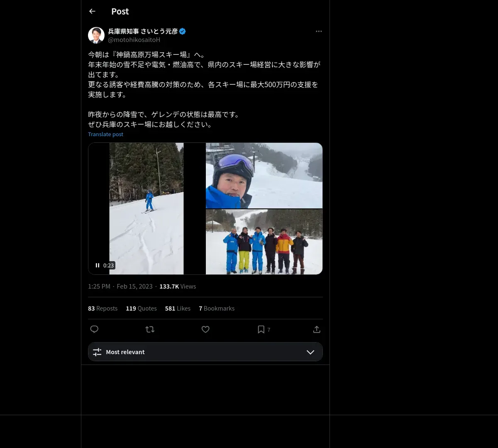Expand the reply filter chevron arrow

point(310,352)
